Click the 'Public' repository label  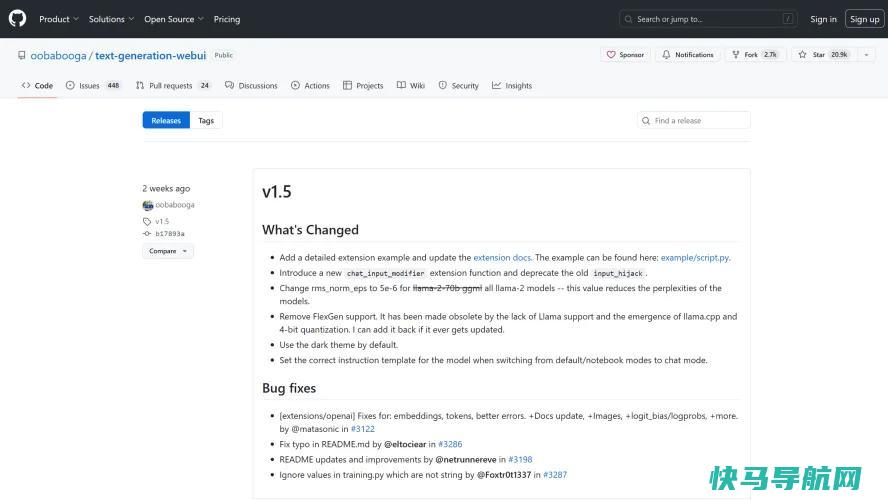(223, 55)
